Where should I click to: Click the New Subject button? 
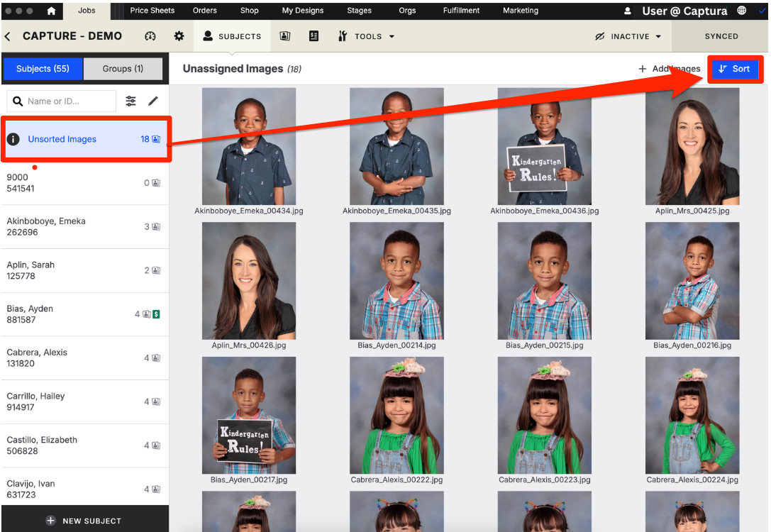point(84,521)
